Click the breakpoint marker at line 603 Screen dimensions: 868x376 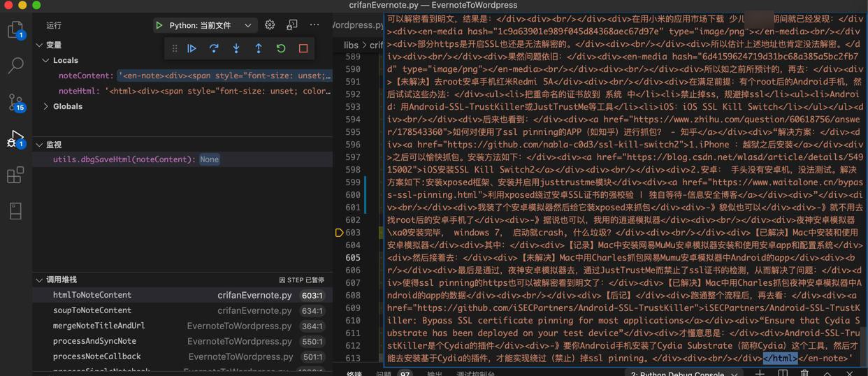[x=339, y=233]
